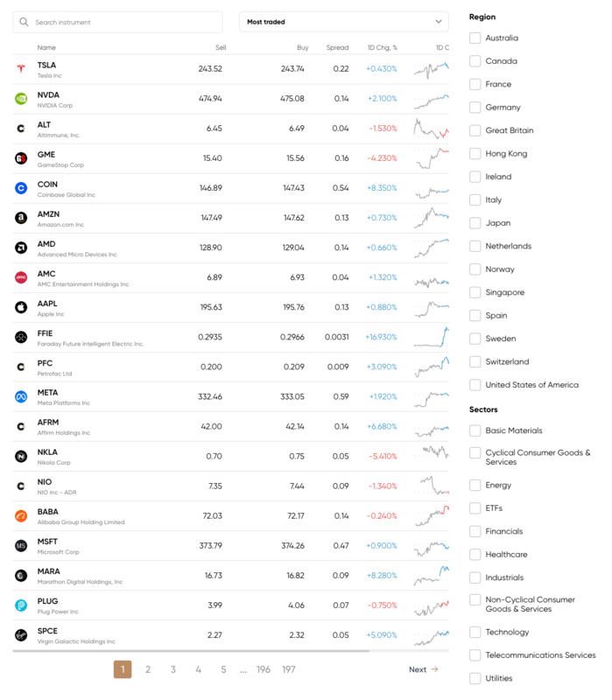Check the Technology sector checkbox
Viewport: 612px width, 700px height.
(x=475, y=632)
